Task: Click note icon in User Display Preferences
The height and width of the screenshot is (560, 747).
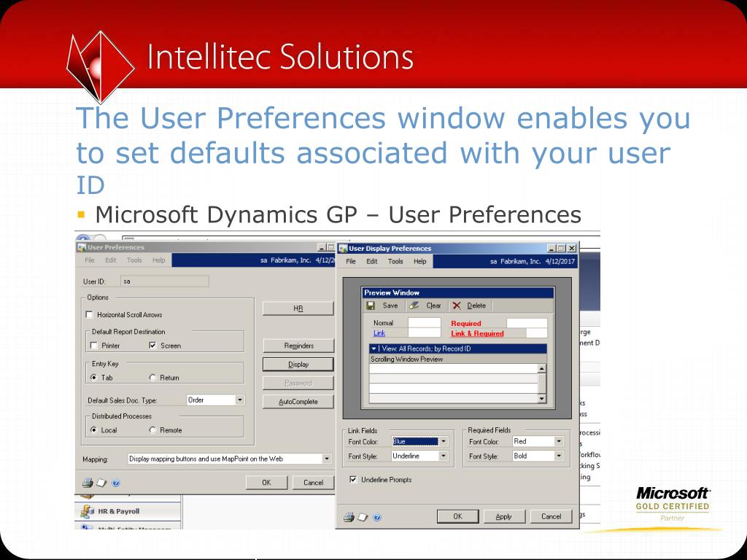Action: (363, 517)
